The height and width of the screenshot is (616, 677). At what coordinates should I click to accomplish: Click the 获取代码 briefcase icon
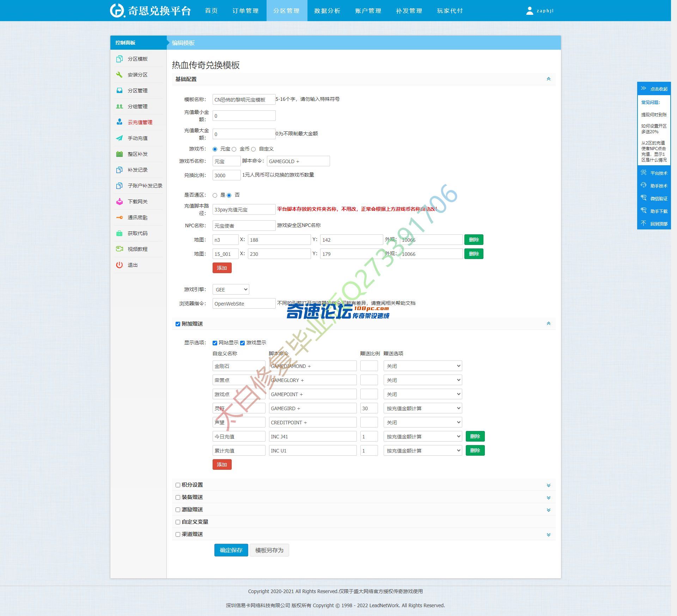[120, 233]
